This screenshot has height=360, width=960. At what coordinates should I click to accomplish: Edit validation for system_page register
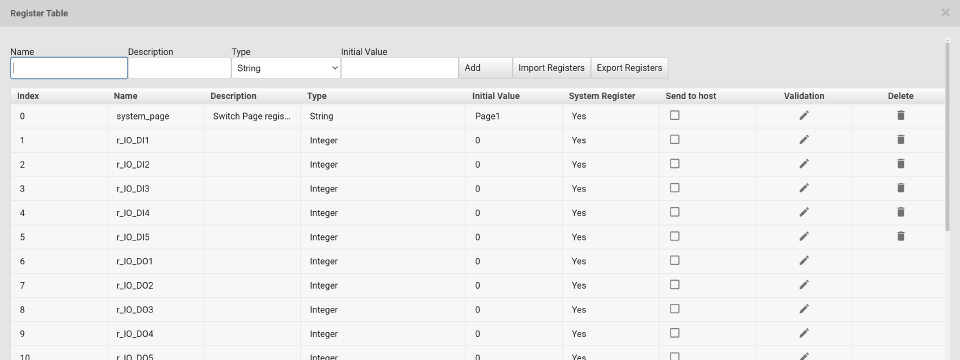(804, 116)
